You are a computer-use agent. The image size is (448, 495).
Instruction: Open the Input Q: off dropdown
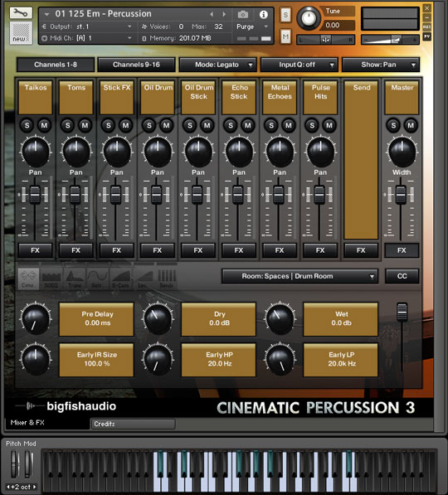[x=299, y=65]
